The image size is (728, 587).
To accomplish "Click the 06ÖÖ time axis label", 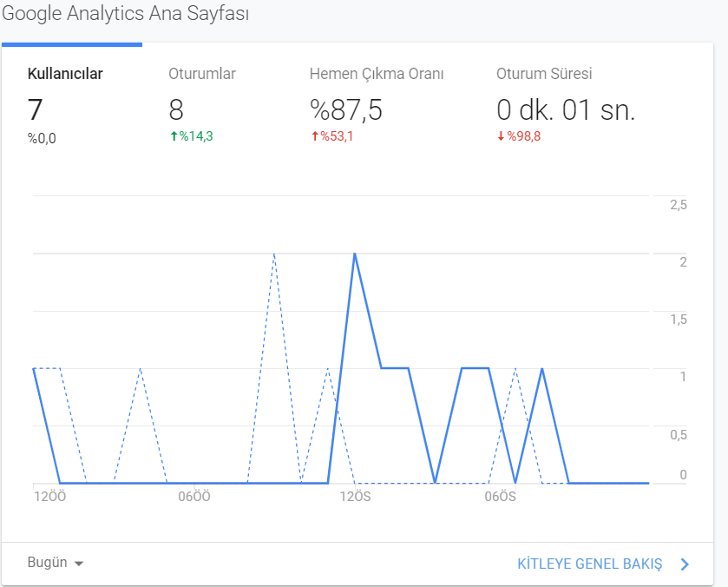I will (194, 497).
